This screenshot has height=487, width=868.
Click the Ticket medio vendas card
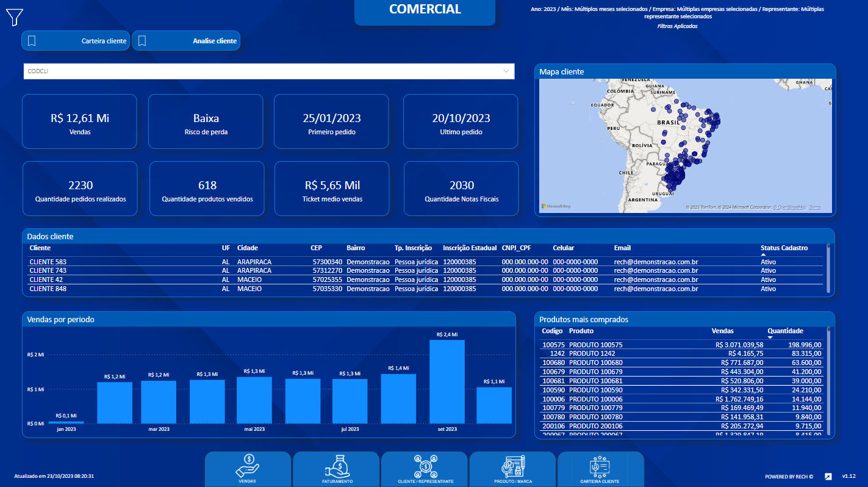(332, 189)
